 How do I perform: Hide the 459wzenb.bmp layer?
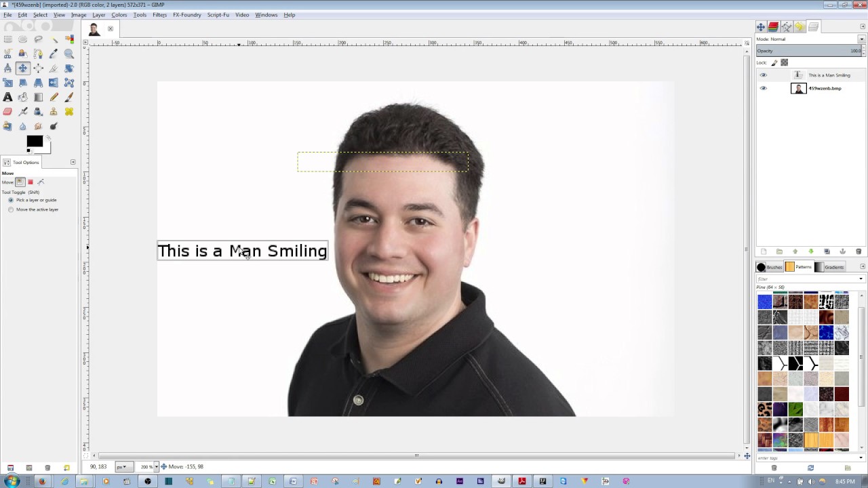point(764,88)
